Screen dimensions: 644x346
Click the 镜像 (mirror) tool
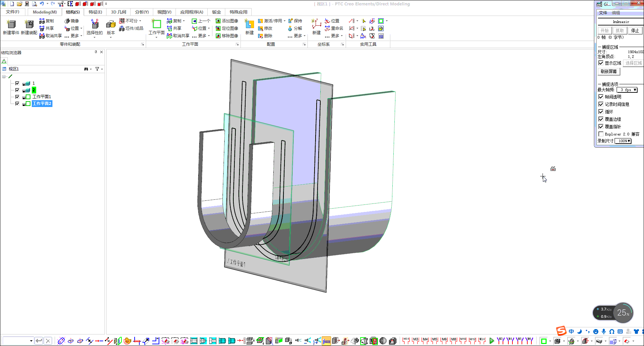[x=72, y=21]
